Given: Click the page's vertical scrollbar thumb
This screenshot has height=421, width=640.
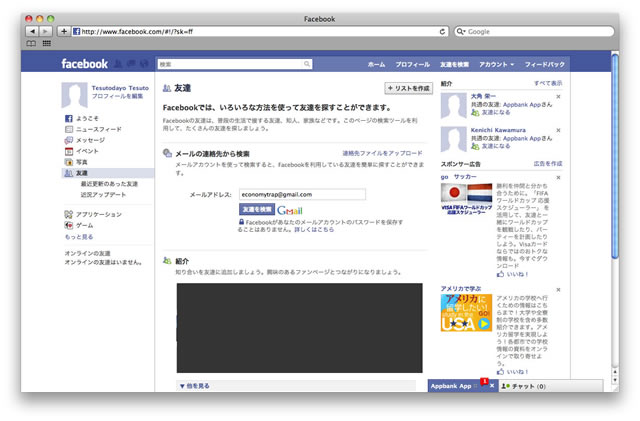Looking at the screenshot, I should [x=615, y=156].
